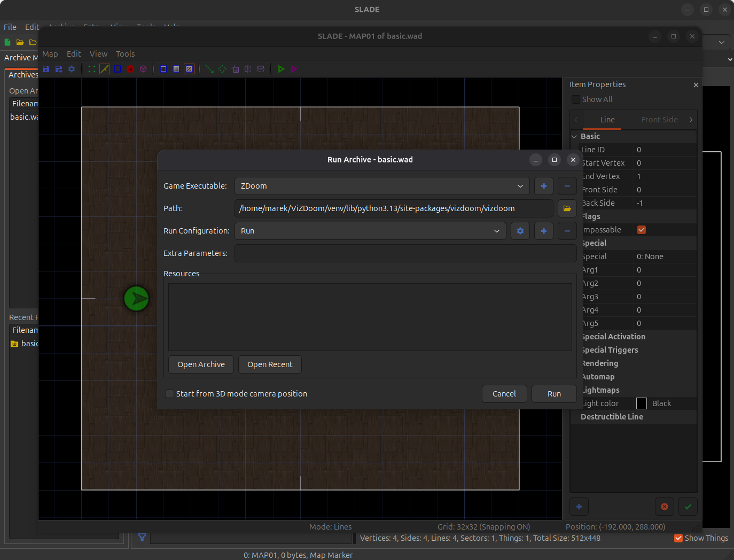Image resolution: width=734 pixels, height=560 pixels.
Task: Click the Back Side value '-1'
Action: point(639,203)
